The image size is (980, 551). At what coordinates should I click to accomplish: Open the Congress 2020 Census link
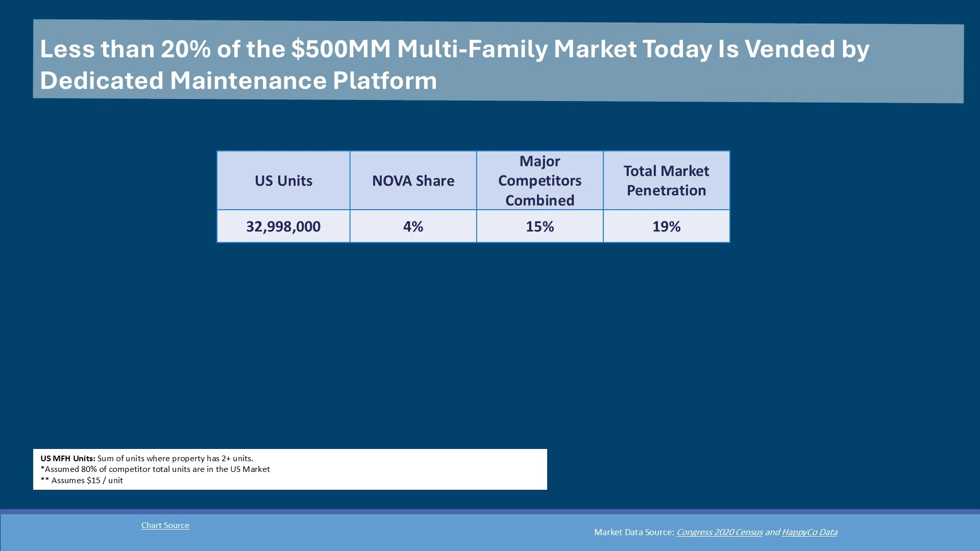click(719, 532)
